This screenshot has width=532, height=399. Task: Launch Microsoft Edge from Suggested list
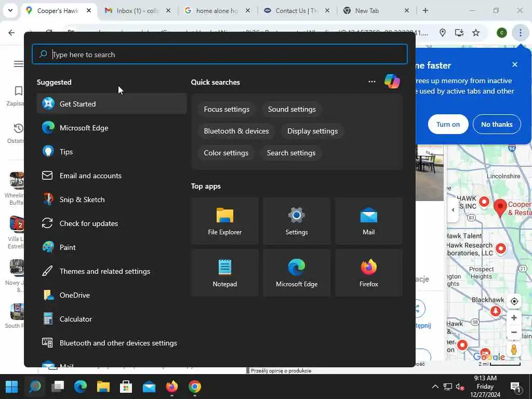[112, 128]
